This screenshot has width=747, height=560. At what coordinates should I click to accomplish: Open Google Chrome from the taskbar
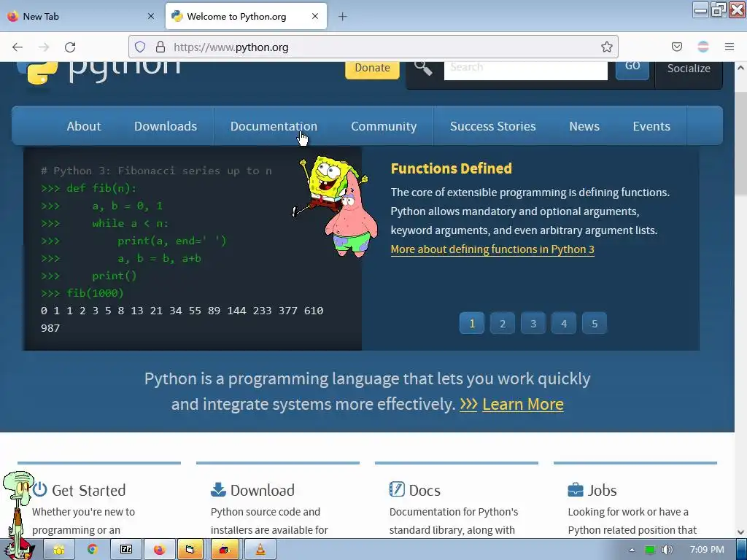pyautogui.click(x=93, y=550)
